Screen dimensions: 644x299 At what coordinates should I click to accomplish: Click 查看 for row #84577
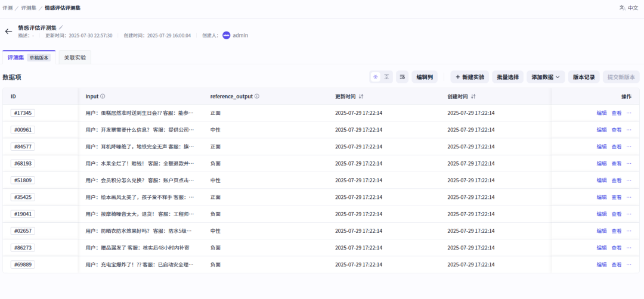pos(617,147)
